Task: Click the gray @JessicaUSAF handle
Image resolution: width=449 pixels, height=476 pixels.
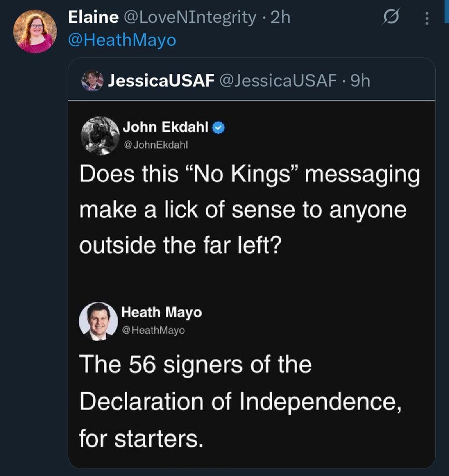Action: 278,80
